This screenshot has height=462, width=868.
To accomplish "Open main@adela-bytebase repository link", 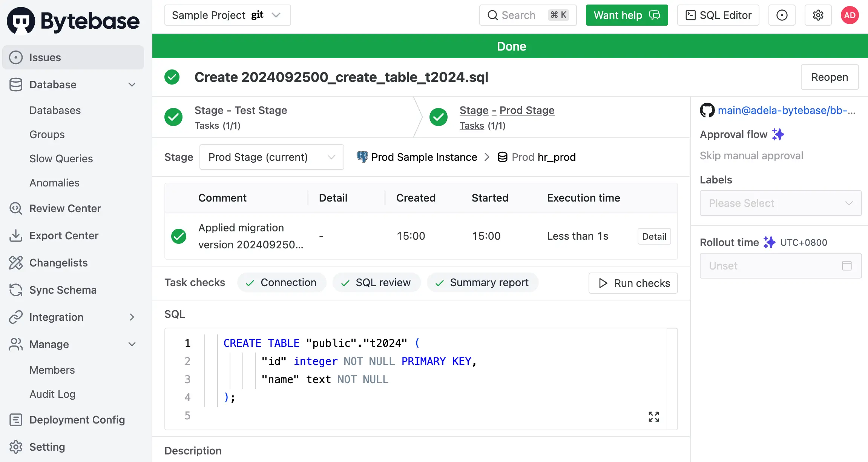I will click(x=787, y=110).
